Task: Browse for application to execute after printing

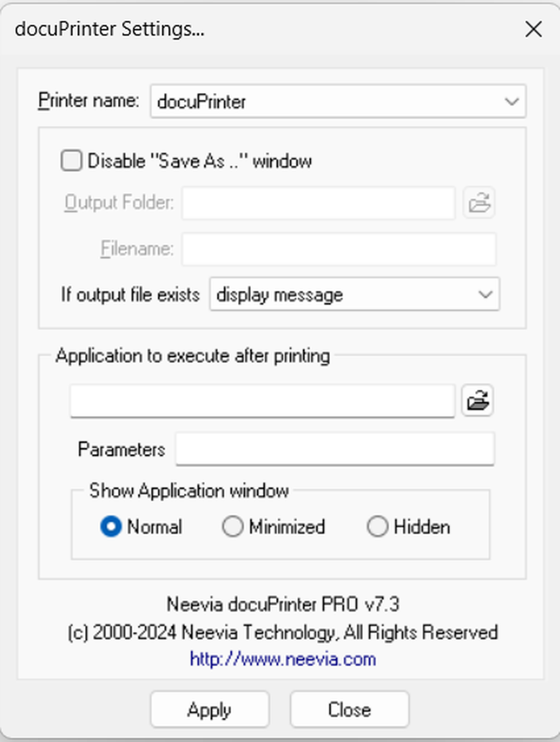Action: click(x=477, y=401)
